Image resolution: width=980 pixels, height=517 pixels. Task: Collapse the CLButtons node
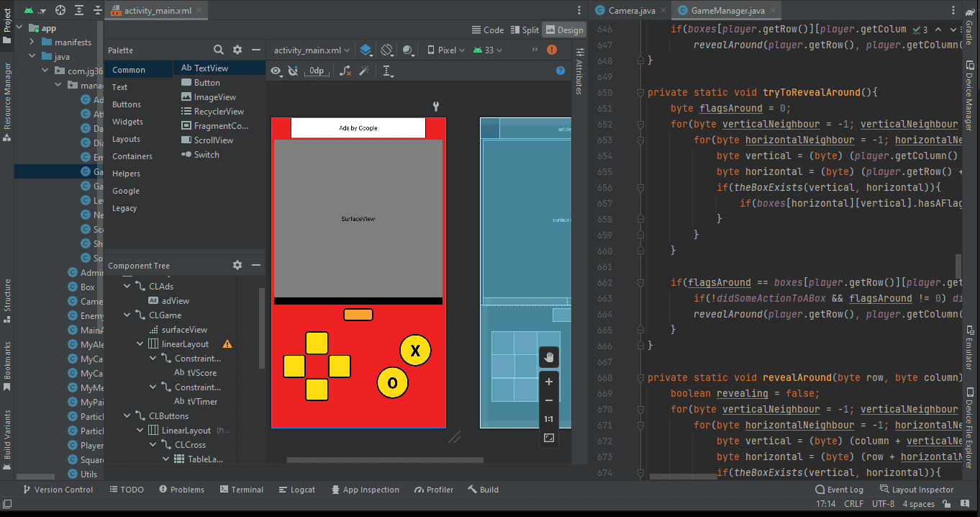(127, 416)
